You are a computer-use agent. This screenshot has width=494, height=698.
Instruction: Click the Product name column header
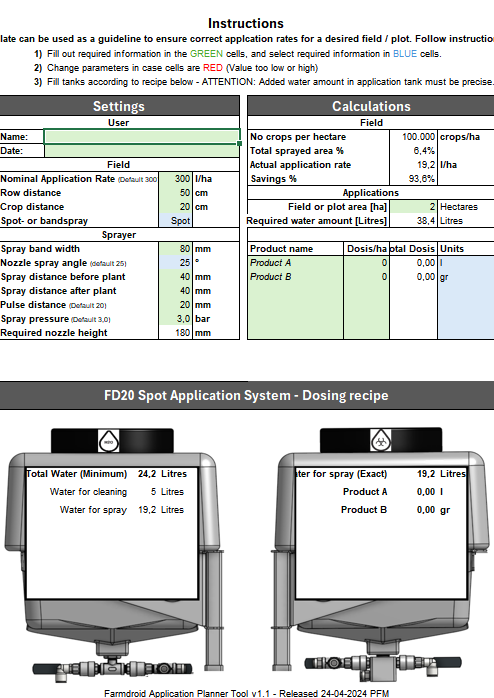tap(296, 249)
